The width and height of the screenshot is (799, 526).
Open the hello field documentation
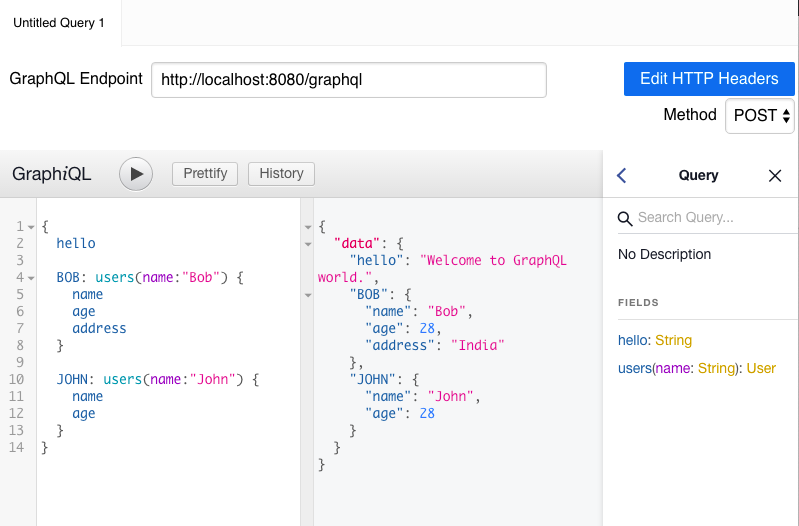pyautogui.click(x=634, y=340)
